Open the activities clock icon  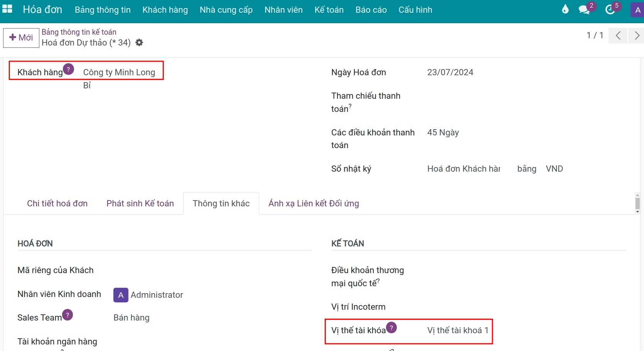click(610, 10)
